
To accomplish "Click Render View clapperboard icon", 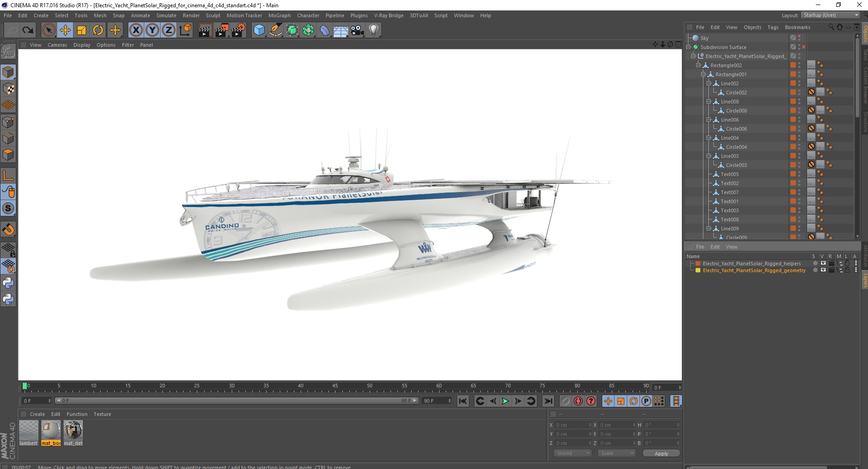I will click(205, 30).
